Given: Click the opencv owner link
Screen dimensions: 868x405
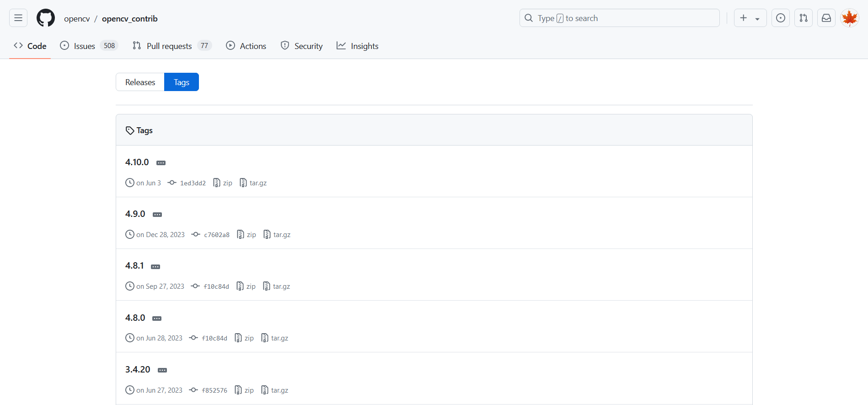Looking at the screenshot, I should [77, 19].
